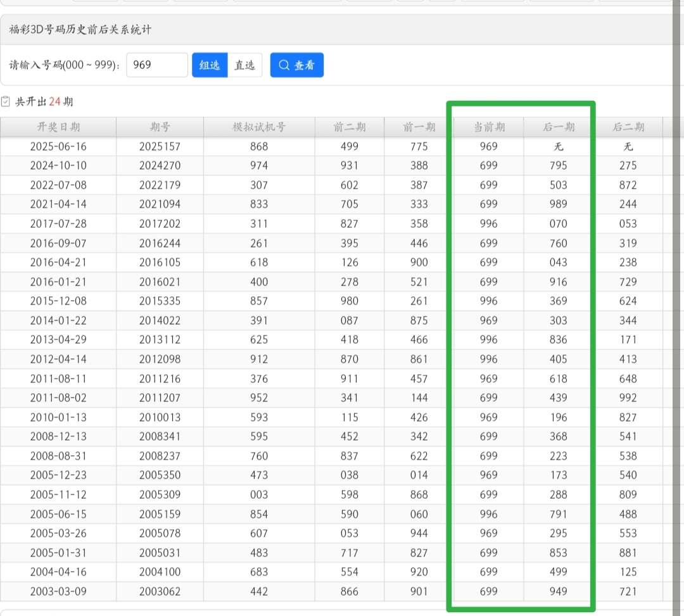This screenshot has height=616, width=684.
Task: Click issue number 2011216
Action: pos(160,379)
